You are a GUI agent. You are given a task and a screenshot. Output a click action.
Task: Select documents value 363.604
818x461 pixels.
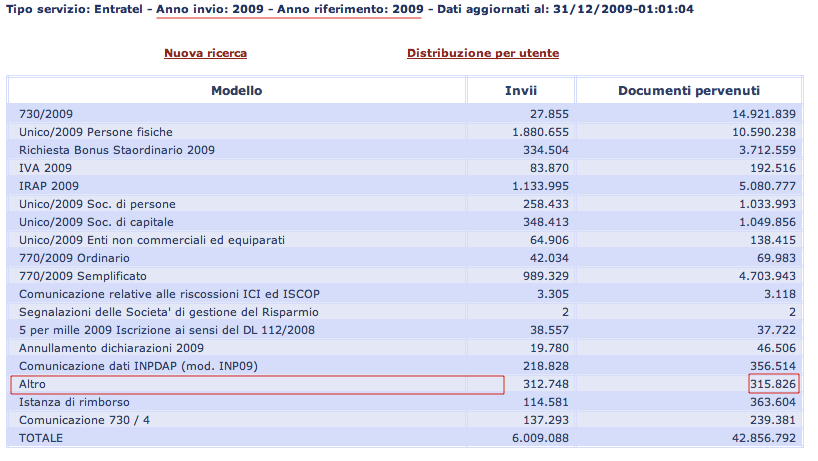click(x=773, y=402)
